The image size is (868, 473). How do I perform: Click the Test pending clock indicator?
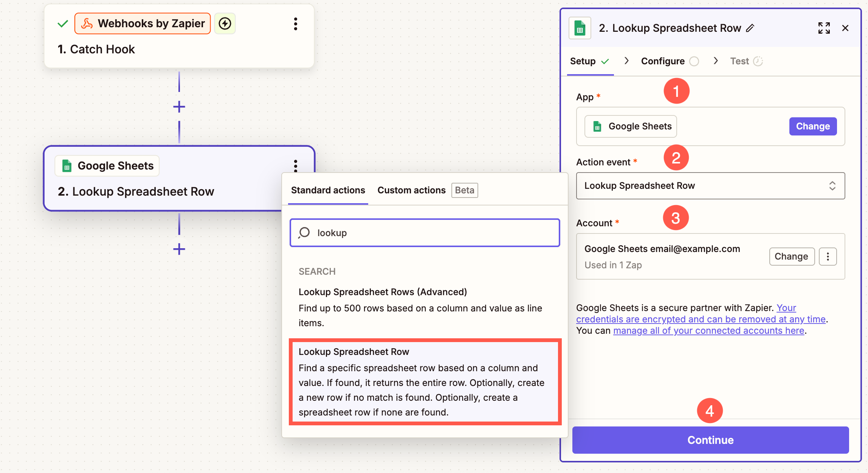[758, 61]
